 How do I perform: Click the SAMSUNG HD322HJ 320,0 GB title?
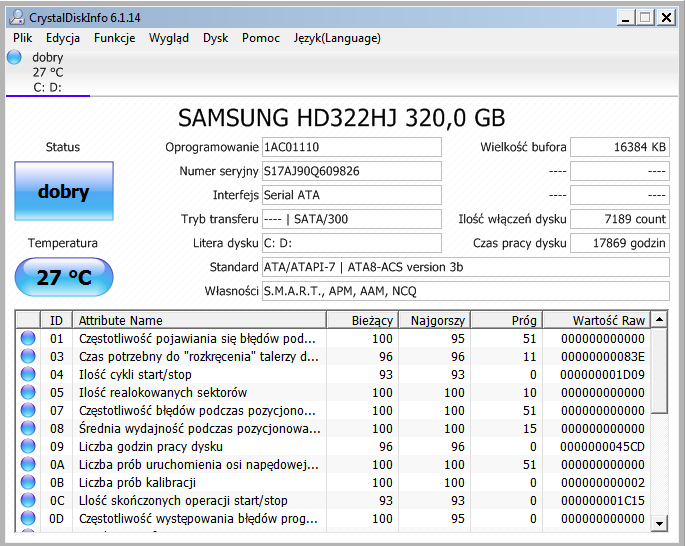[x=342, y=117]
